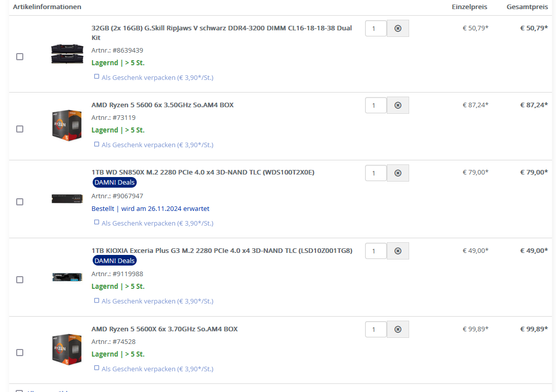
Task: Click DAMN! Deals badge under KIOXIA Exceria
Action: [114, 260]
